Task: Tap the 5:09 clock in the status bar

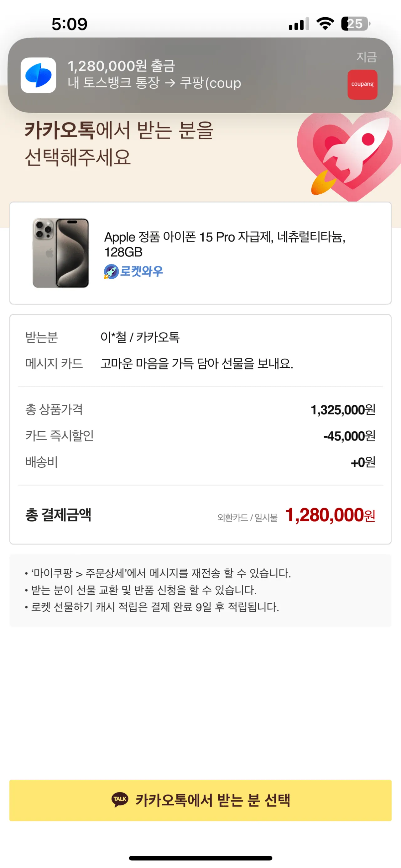Action: click(x=70, y=24)
